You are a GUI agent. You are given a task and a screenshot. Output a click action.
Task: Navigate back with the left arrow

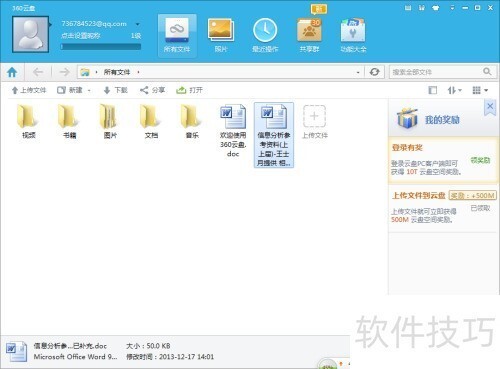(x=38, y=72)
